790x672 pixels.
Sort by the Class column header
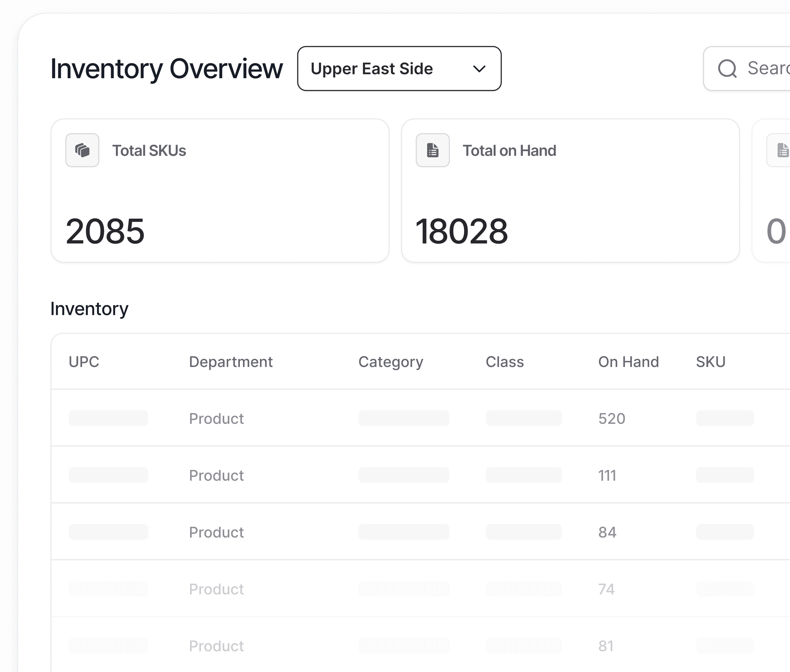coord(504,362)
